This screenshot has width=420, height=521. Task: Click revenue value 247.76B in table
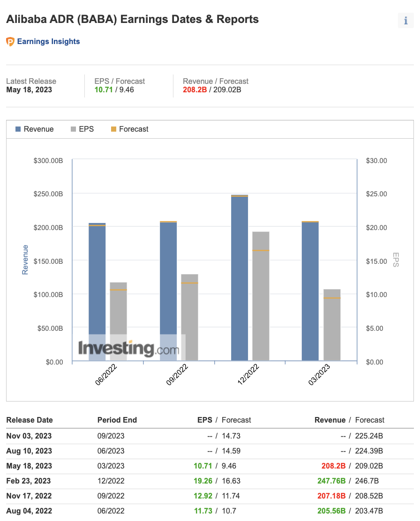pos(331,481)
